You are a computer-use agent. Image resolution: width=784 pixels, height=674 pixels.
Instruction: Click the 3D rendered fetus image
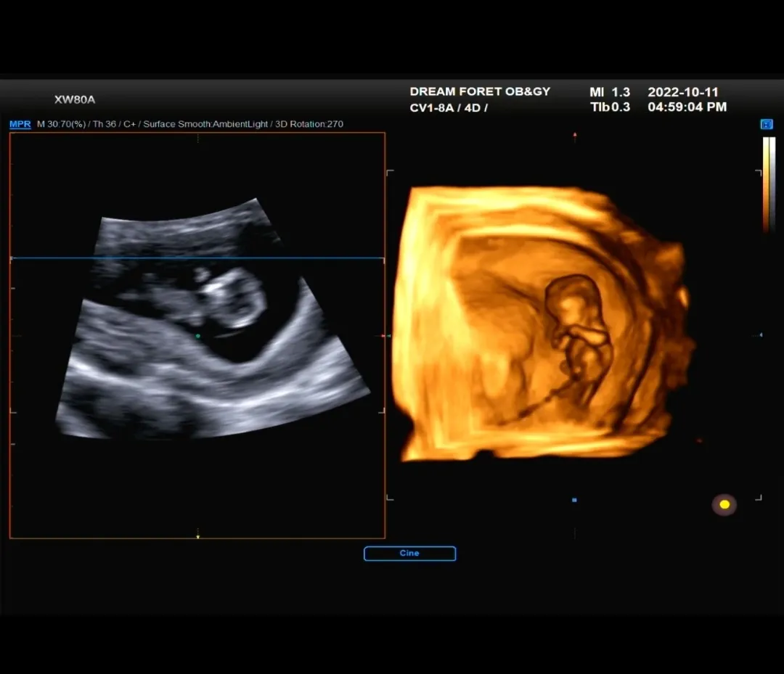coord(542,324)
